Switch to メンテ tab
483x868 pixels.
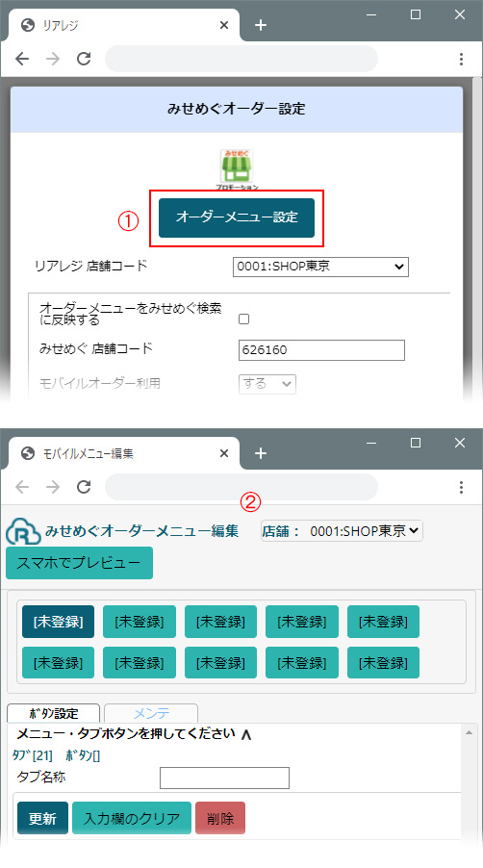[151, 713]
